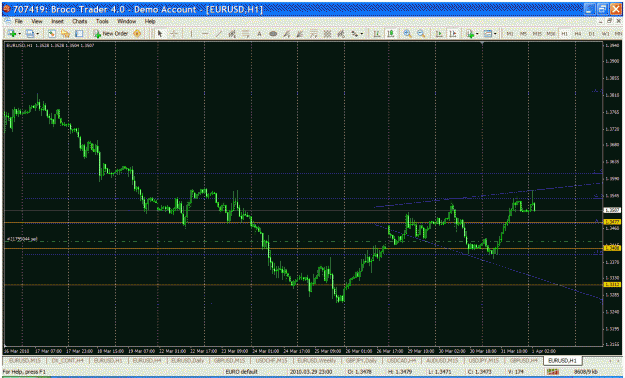Switch to M15 timeframe
Viewport: 625px width, 378px height.
click(537, 34)
